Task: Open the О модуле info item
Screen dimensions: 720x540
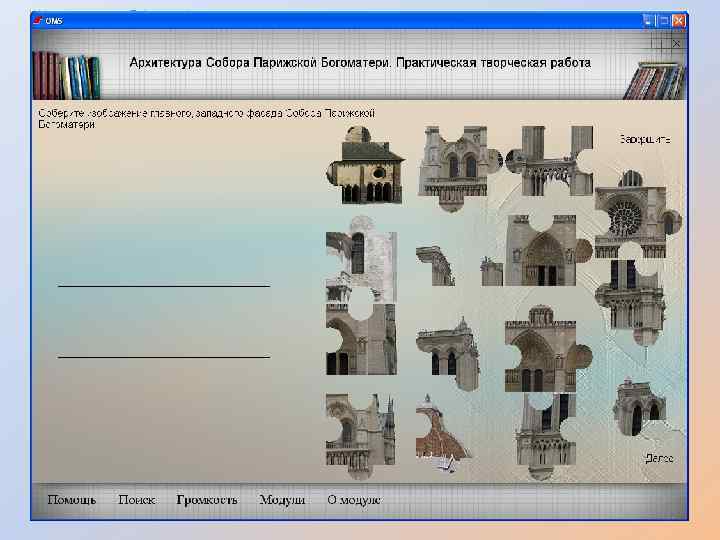Action: [x=354, y=500]
